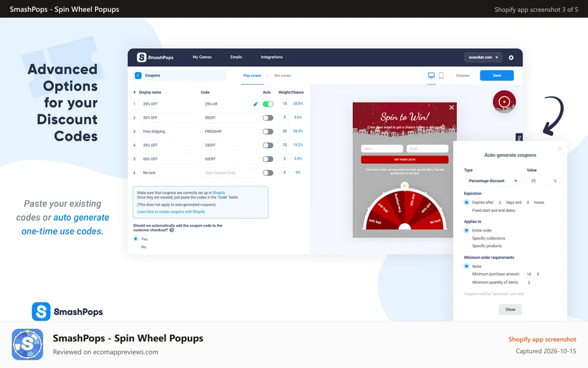Image resolution: width=588 pixels, height=368 pixels.
Task: Select Expires after radio option
Action: pyautogui.click(x=466, y=202)
